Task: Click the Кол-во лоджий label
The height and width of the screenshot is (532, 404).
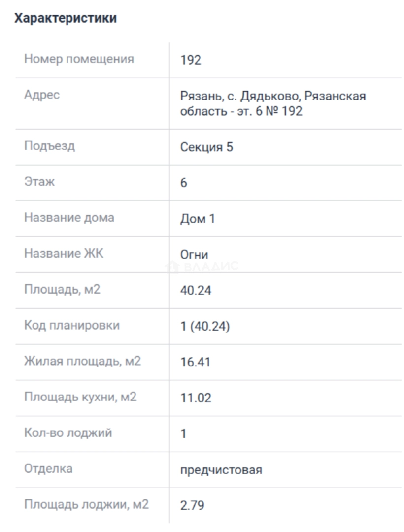Action: pyautogui.click(x=68, y=433)
